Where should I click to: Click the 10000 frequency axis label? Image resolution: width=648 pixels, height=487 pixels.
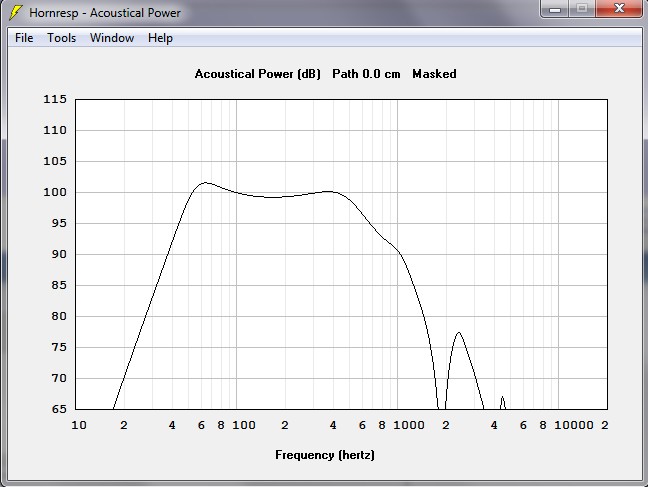574,425
